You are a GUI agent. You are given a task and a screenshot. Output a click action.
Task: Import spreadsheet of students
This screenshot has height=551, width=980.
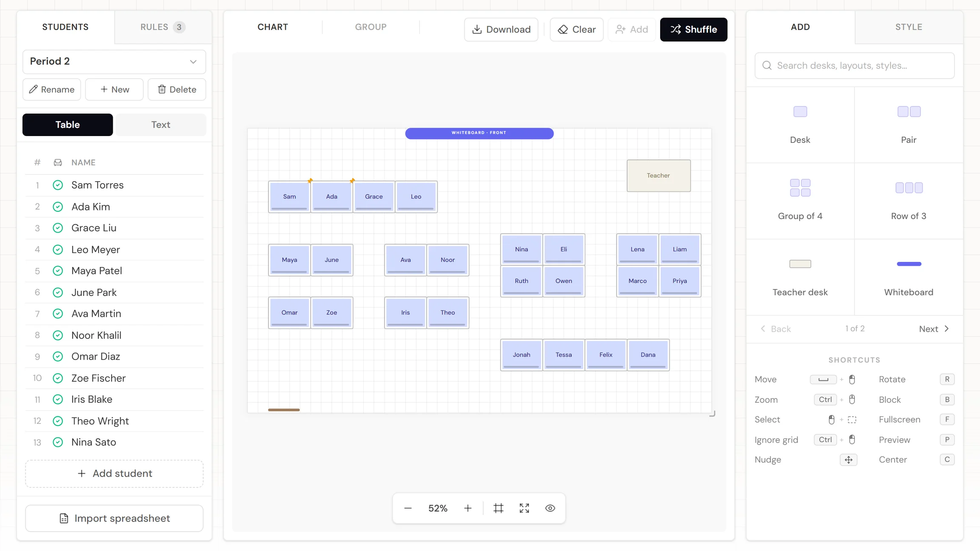tap(114, 518)
